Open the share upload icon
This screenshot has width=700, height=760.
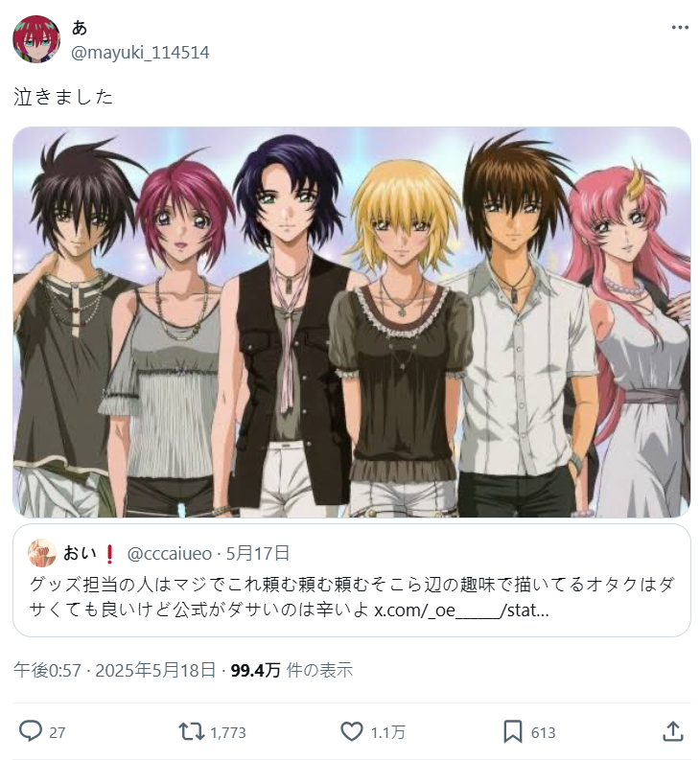click(673, 731)
